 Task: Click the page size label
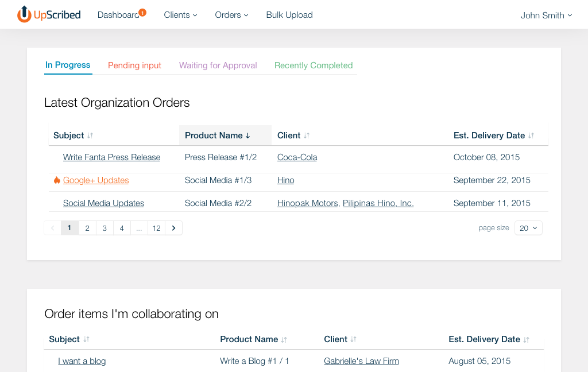click(494, 228)
